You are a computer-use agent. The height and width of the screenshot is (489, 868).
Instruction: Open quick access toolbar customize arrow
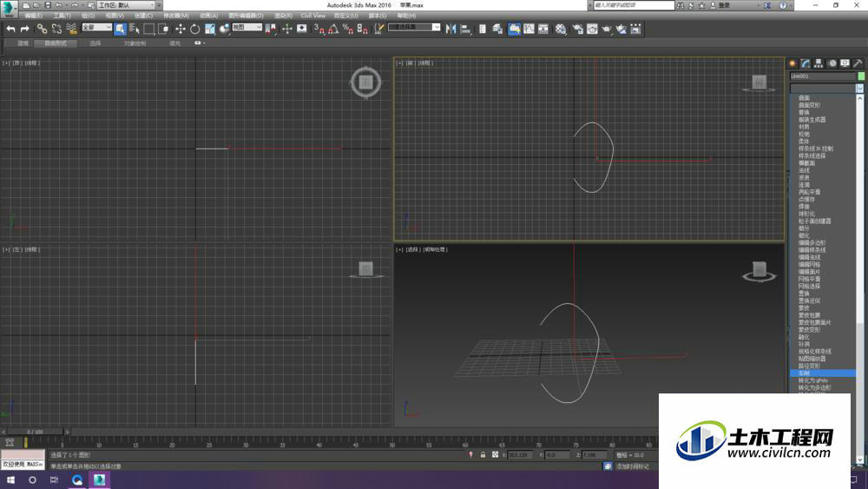pyautogui.click(x=160, y=5)
